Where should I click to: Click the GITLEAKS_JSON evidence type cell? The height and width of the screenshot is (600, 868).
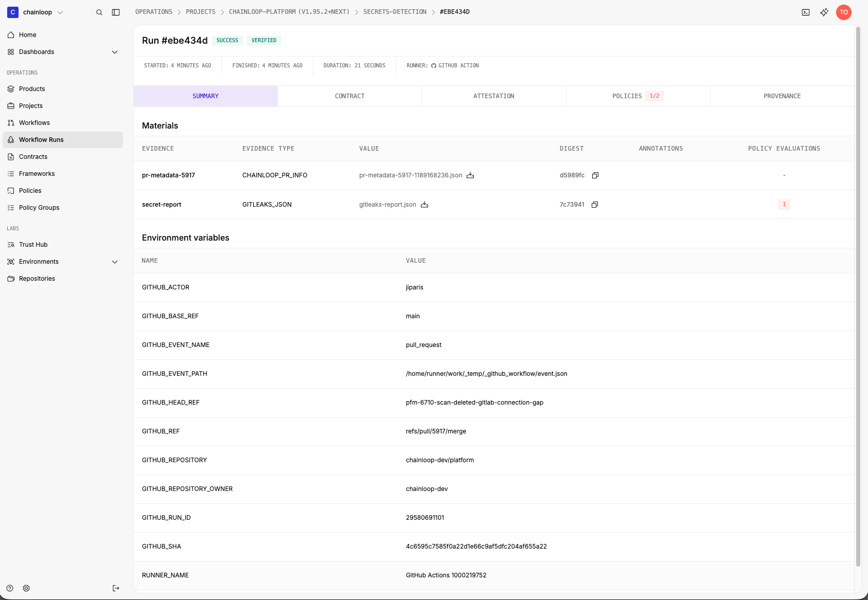(x=267, y=205)
